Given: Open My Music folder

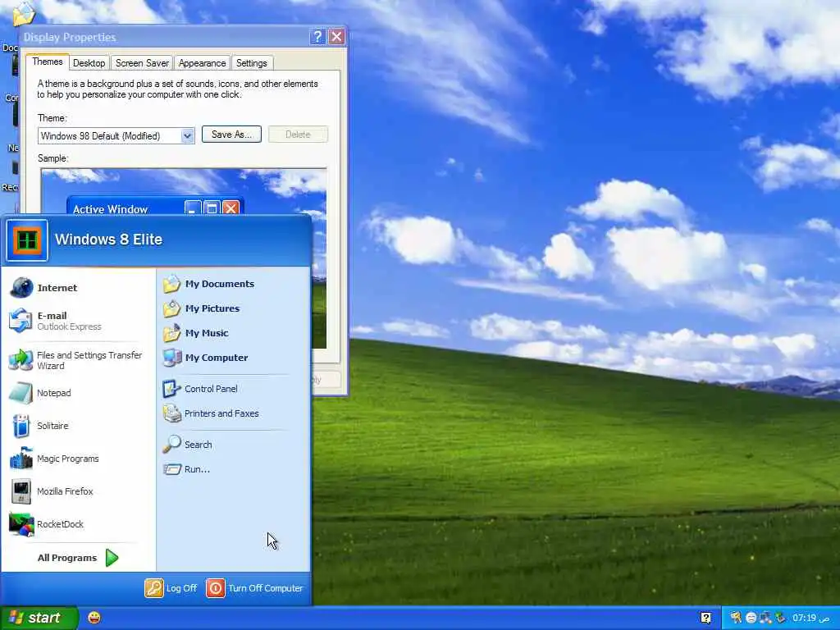Looking at the screenshot, I should point(196,333).
